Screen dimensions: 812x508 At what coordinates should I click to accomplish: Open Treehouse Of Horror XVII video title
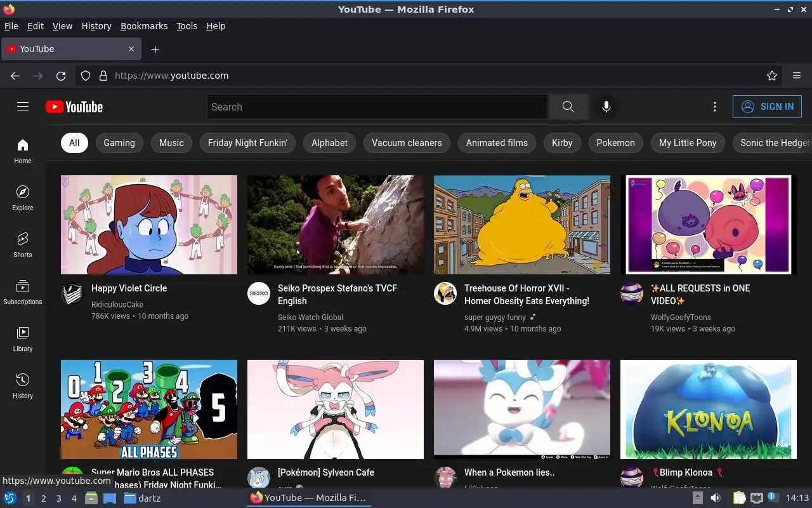point(527,295)
